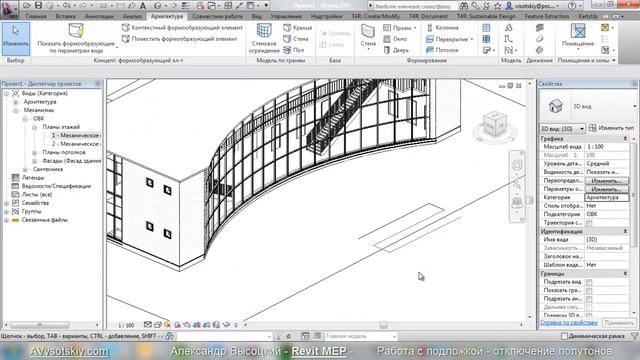The image size is (640, 360).
Task: Expand the Планы потолков node
Action: coord(35,152)
